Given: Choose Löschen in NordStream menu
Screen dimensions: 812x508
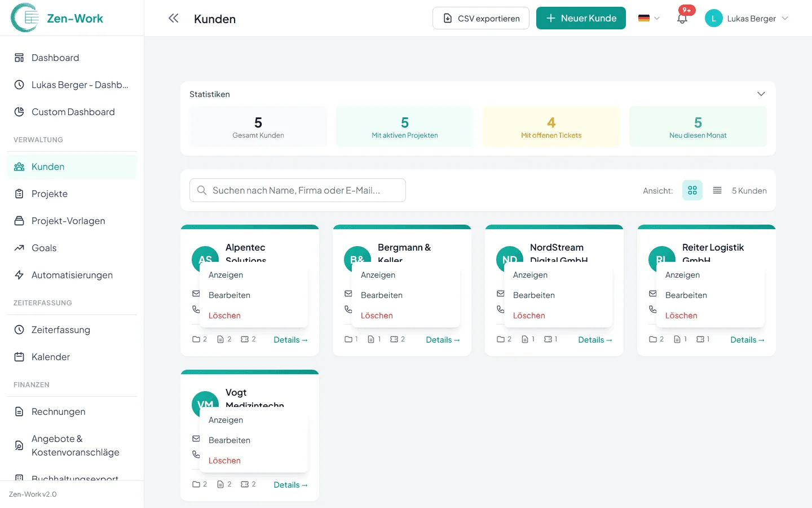Looking at the screenshot, I should pyautogui.click(x=529, y=316).
